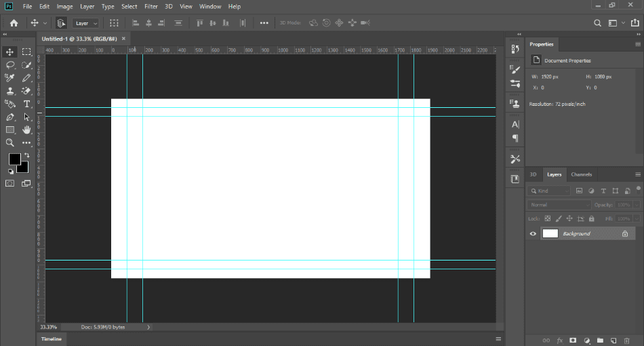Select the Horizontal Type tool
Screen dimensions: 644x346
click(x=26, y=104)
